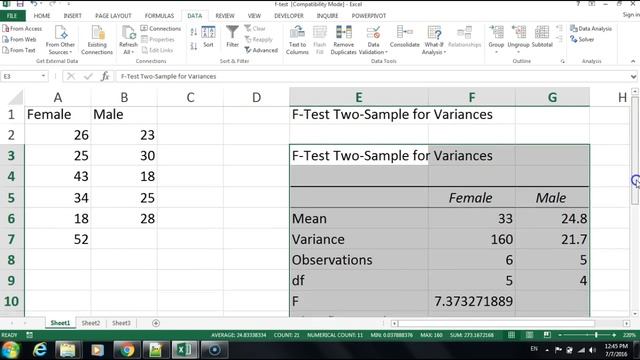Viewport: 640px width, 360px height.
Task: Open Existing Connections
Action: pos(97,40)
